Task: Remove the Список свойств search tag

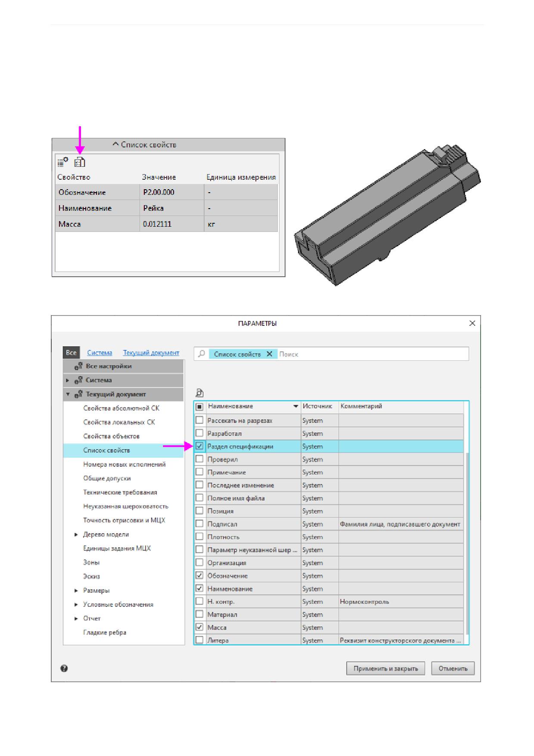Action: click(x=269, y=354)
